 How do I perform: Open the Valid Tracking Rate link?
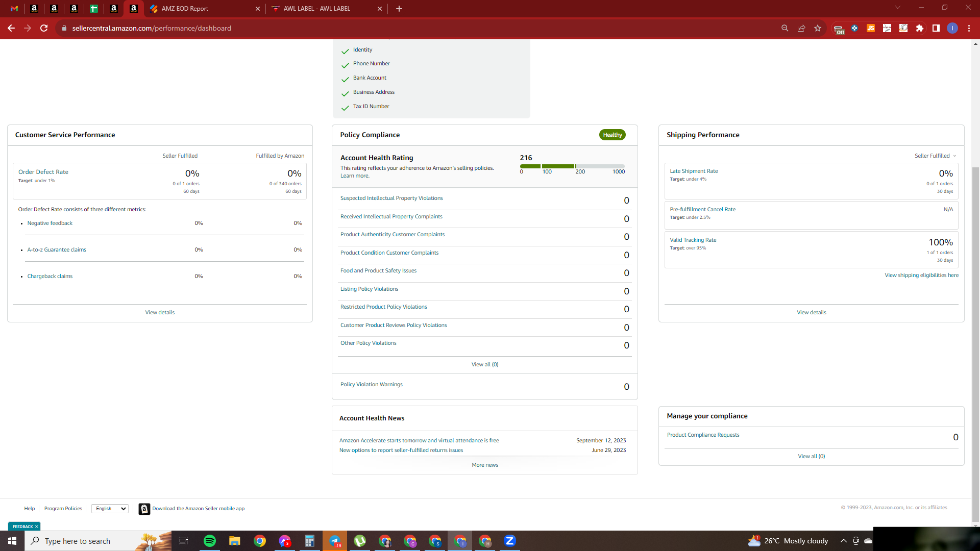[693, 240]
